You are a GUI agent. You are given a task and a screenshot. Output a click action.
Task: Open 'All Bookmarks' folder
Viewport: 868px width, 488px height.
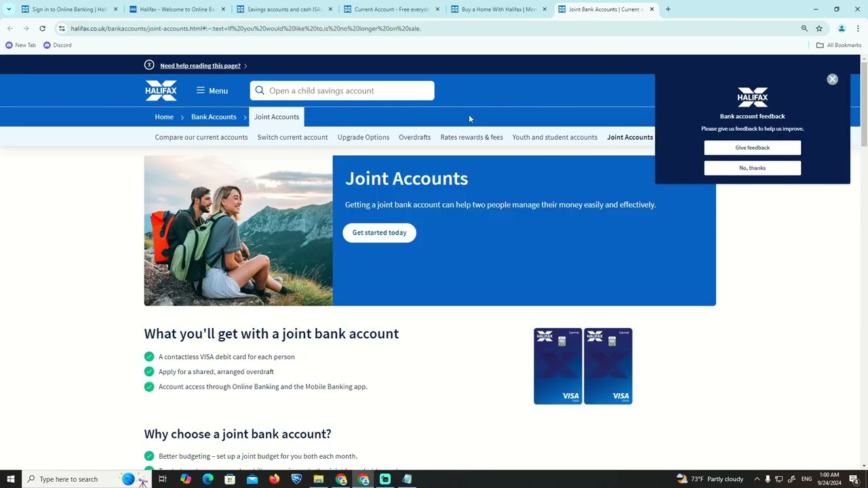click(839, 45)
